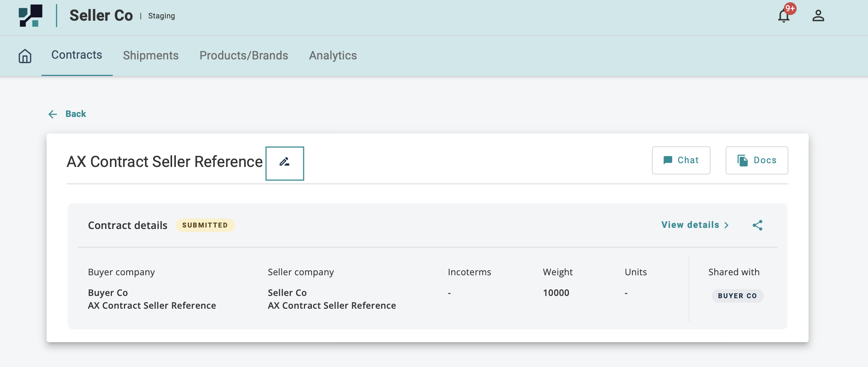The width and height of the screenshot is (868, 367).
Task: Click the left arrow icon beside Back
Action: pyautogui.click(x=53, y=114)
